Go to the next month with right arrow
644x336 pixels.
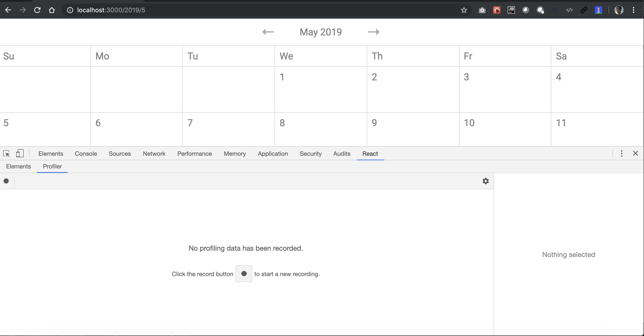pyautogui.click(x=374, y=32)
